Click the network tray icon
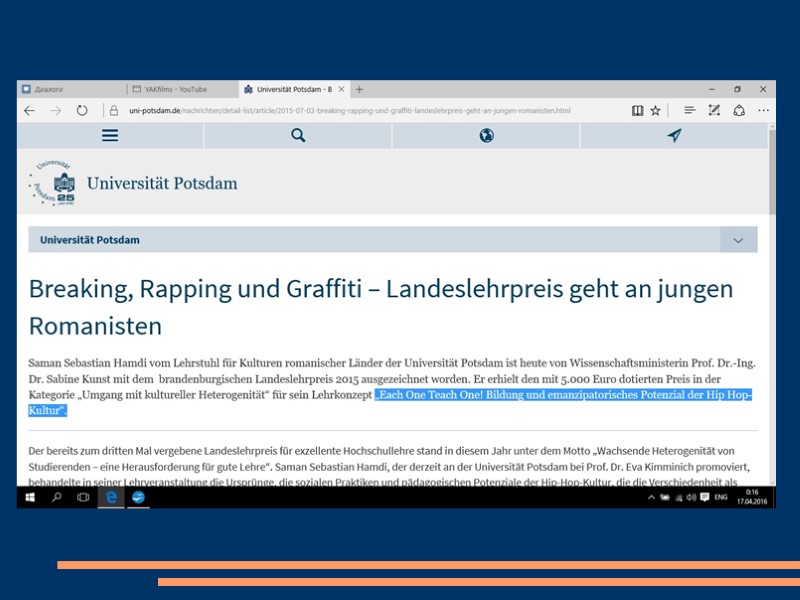The width and height of the screenshot is (800, 600). tap(679, 498)
